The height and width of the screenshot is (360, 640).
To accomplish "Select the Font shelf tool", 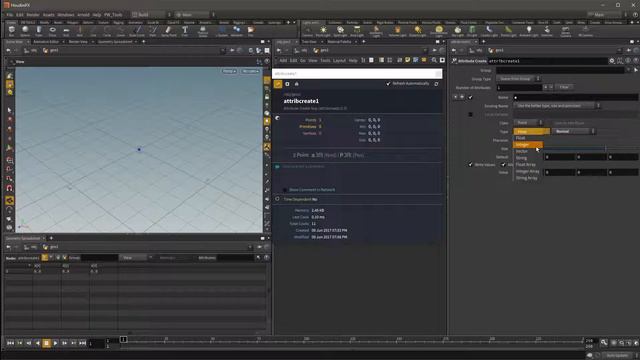I will pos(185,31).
